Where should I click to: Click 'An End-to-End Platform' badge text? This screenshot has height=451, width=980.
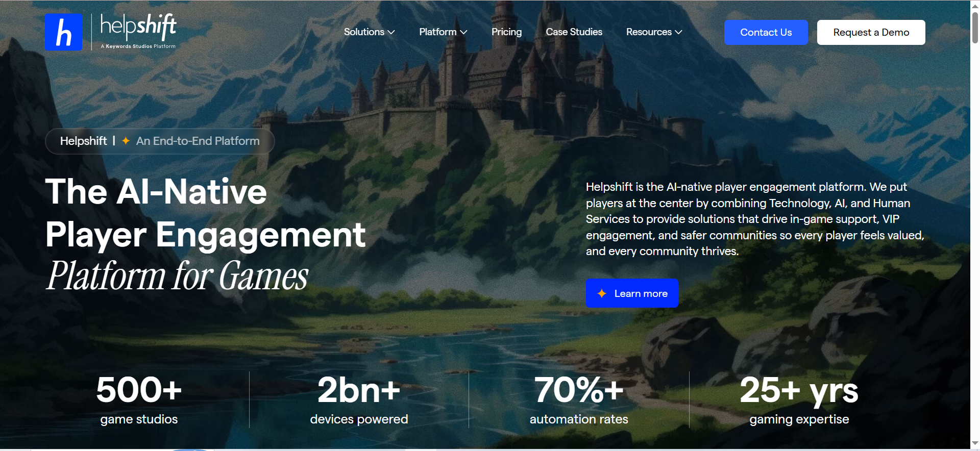[198, 141]
